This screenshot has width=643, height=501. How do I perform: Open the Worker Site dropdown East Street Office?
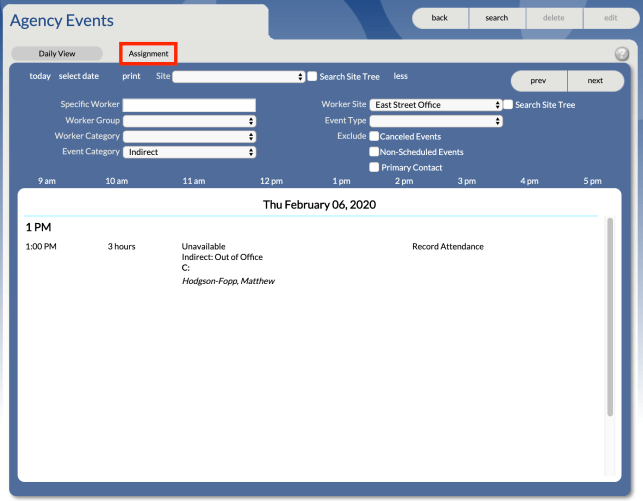click(x=436, y=105)
